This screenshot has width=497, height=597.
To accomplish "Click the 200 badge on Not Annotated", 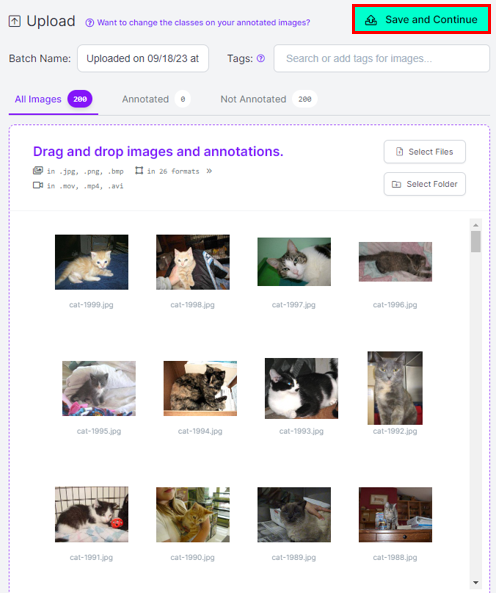I will (305, 99).
